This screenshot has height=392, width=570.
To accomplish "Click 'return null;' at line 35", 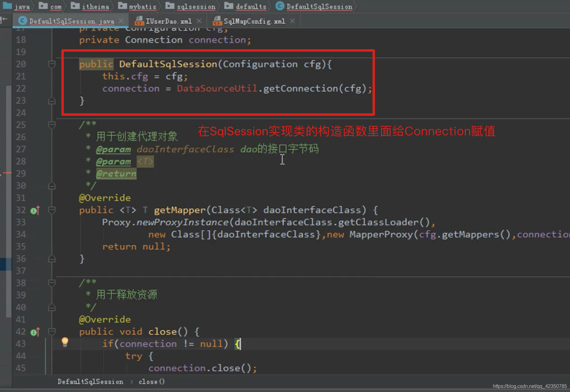I will point(136,246).
